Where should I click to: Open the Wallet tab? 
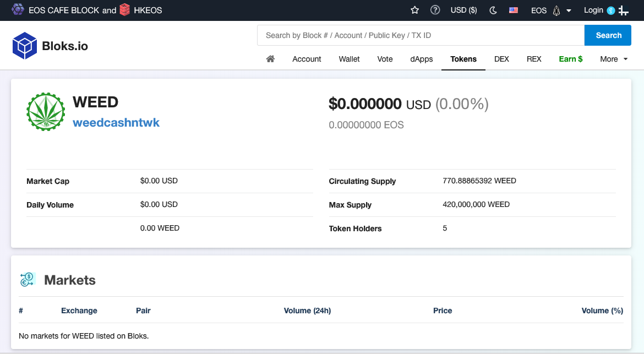[x=349, y=59]
